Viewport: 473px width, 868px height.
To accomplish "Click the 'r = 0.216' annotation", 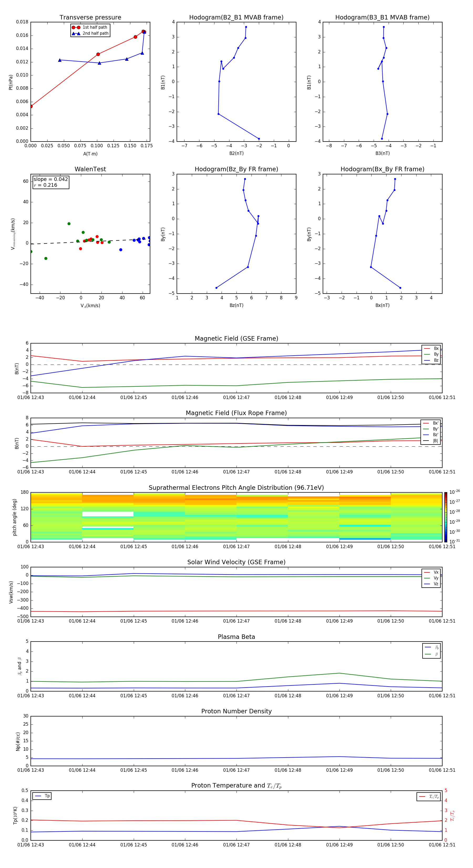I will point(45,185).
